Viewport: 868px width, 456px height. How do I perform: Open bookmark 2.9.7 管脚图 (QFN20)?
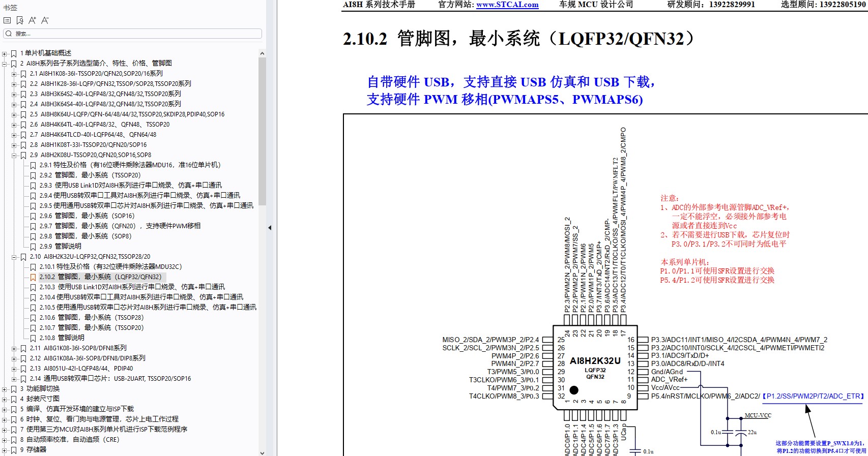point(120,226)
